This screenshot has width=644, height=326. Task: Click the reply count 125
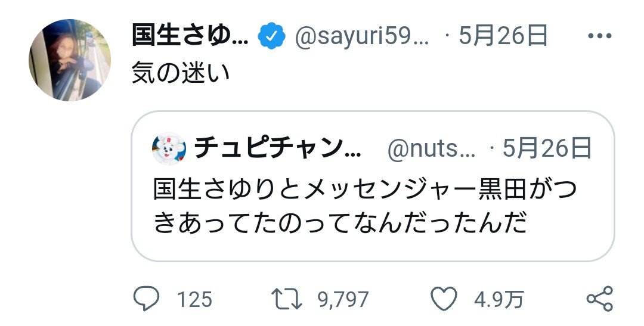tap(194, 299)
